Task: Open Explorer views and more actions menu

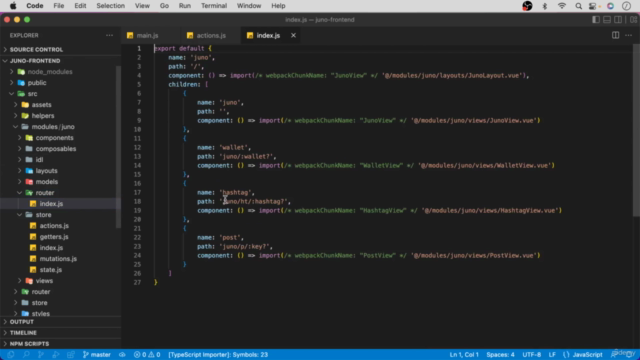Action: 109,36
